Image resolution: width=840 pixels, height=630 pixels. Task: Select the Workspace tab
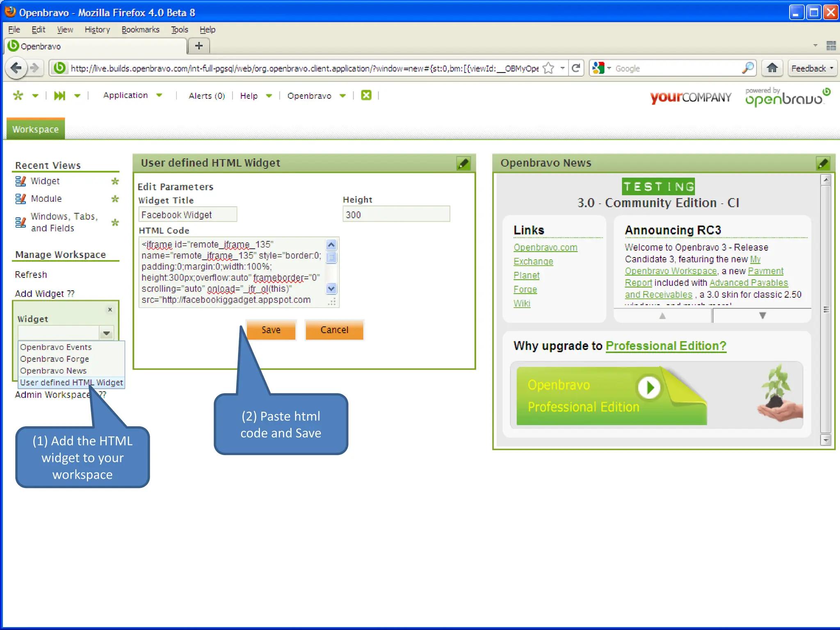click(35, 129)
